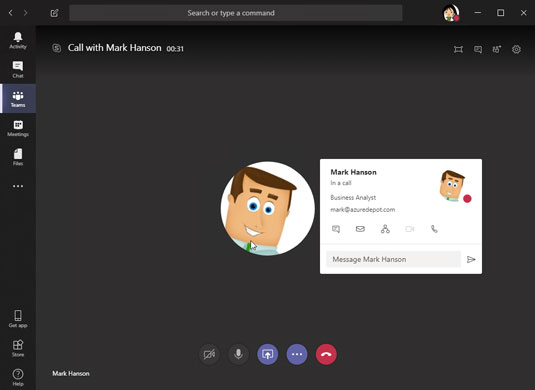
Task: Click Mark Hanson's name on contact card
Action: [x=353, y=172]
